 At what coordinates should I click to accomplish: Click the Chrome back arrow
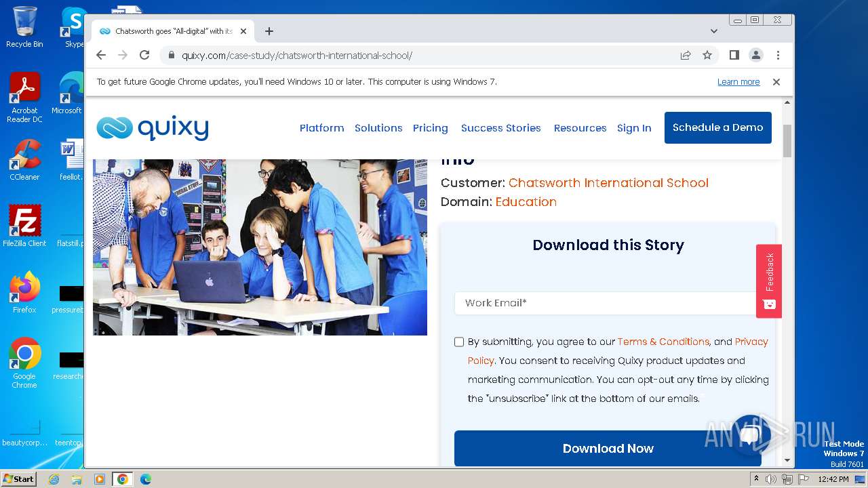point(101,55)
